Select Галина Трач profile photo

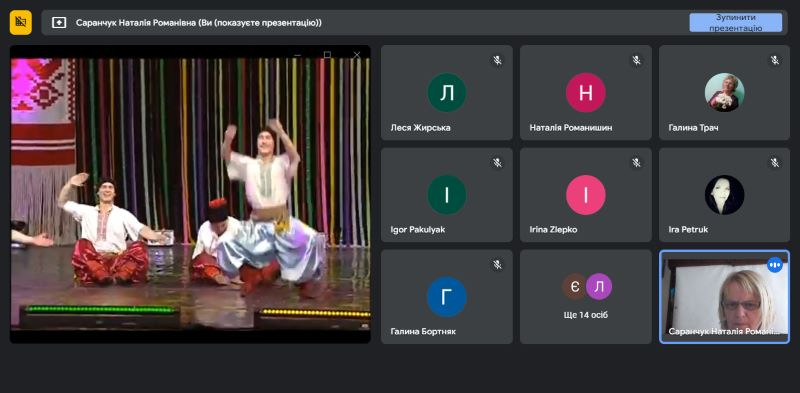724,92
